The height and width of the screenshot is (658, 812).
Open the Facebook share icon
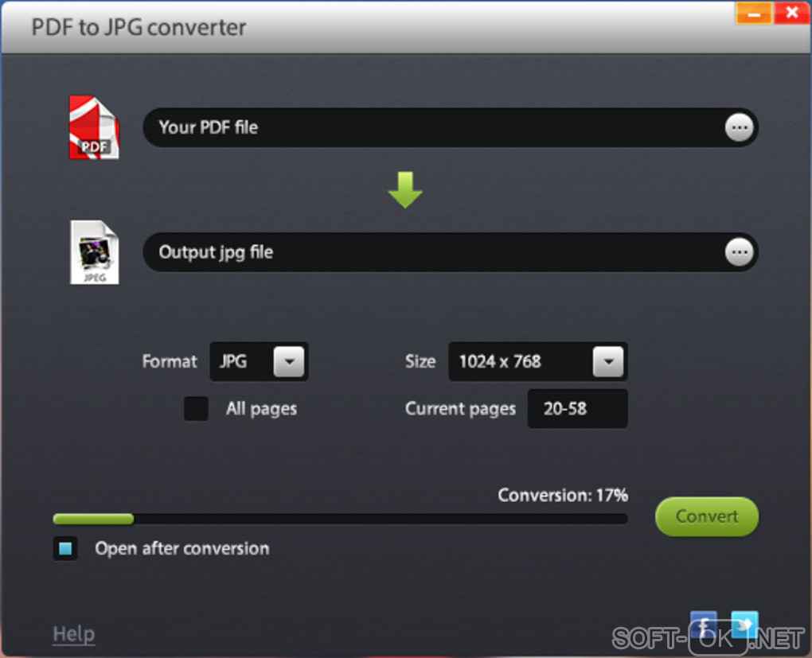pos(703,625)
